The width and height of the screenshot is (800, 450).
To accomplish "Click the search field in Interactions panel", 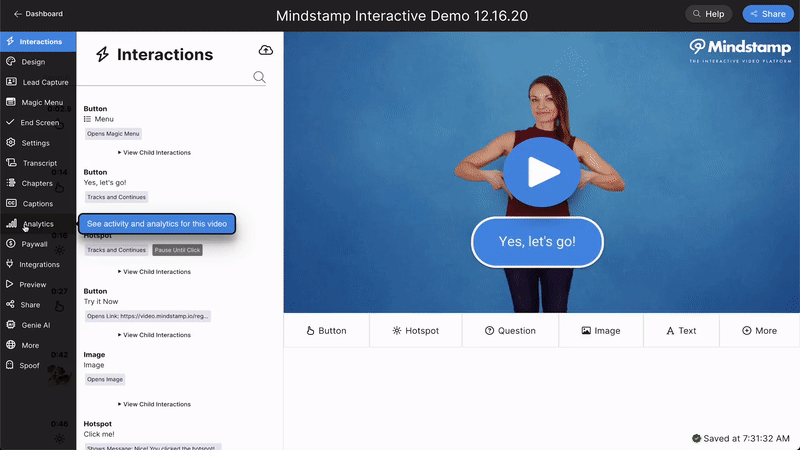I will pyautogui.click(x=165, y=77).
